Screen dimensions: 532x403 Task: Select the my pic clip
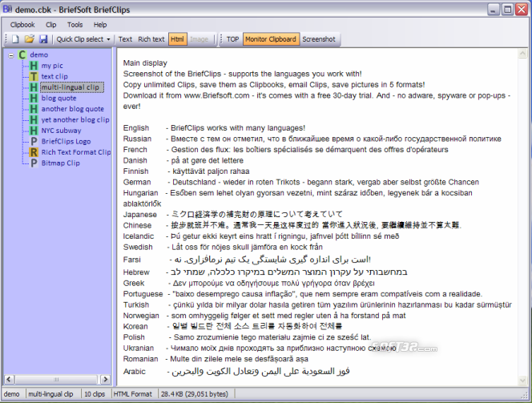52,66
